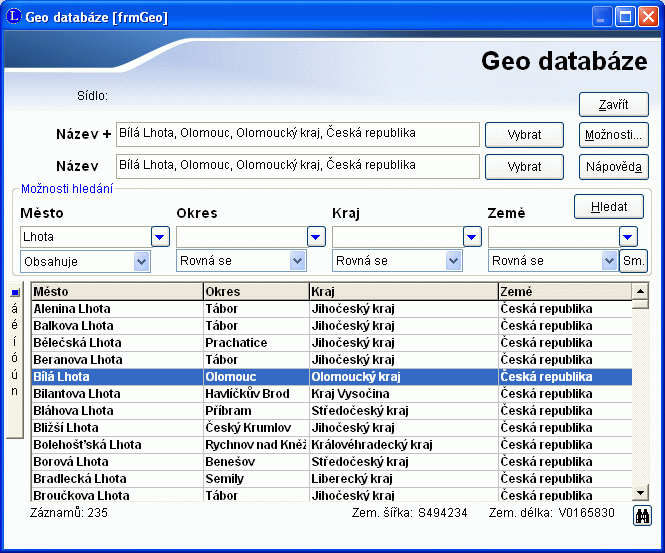Screen dimensions: 665x553
Task: Sort by the Město column header
Action: tap(117, 292)
